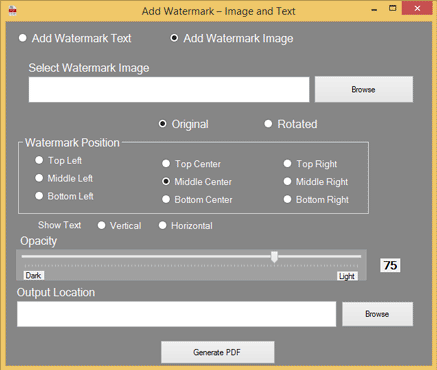Click the Watermark Position group title

[x=72, y=143]
